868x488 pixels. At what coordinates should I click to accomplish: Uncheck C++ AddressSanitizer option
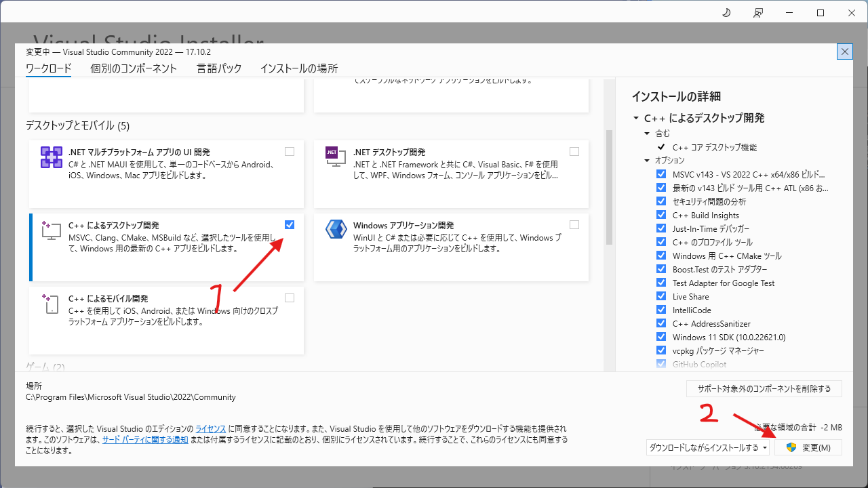(661, 323)
